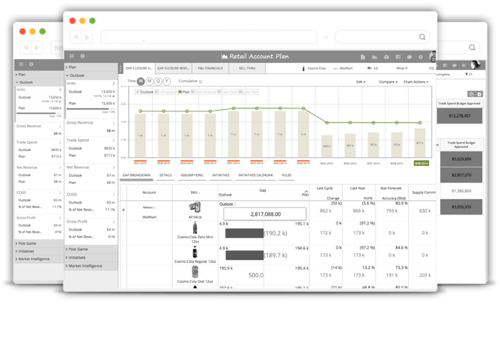Click the info icon beside the front window's hamburger menu
Viewport: 500px width, 360px height.
pos(82,56)
